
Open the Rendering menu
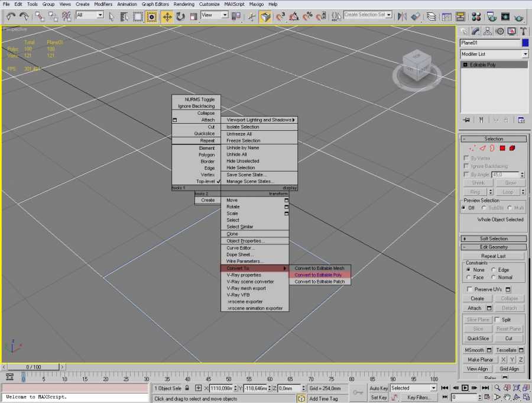click(184, 4)
